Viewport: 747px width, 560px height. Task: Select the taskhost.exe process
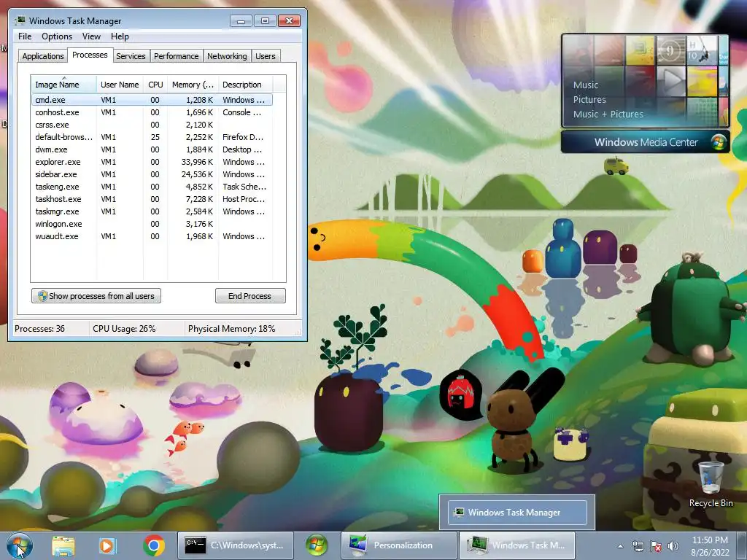click(x=152, y=199)
